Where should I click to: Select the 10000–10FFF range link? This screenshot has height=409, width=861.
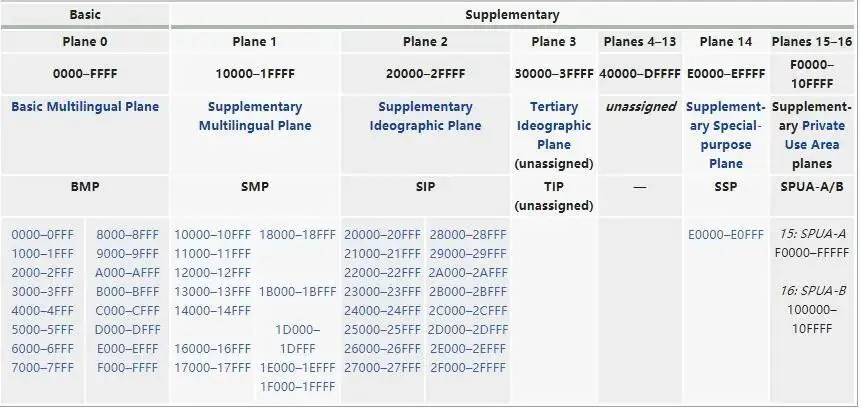213,235
